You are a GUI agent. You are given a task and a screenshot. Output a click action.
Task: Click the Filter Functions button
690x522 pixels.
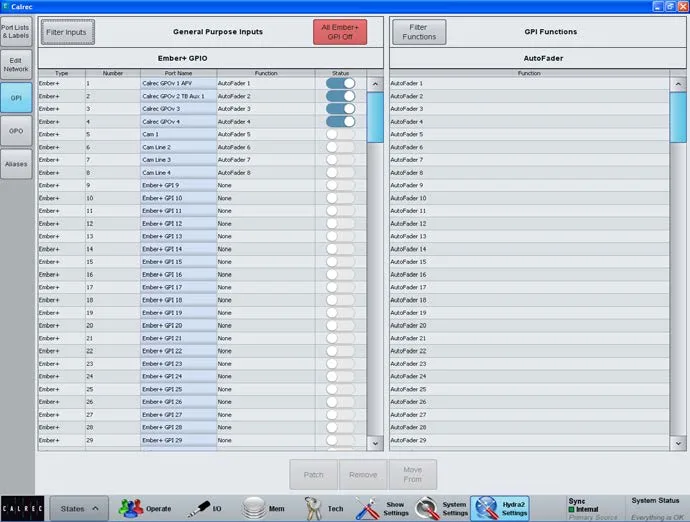point(419,32)
